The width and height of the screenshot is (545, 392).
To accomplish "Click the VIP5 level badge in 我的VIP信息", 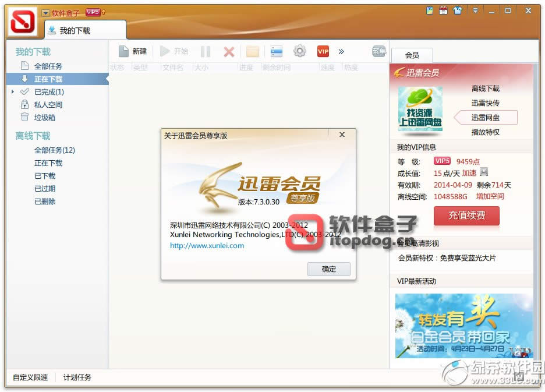I will tap(442, 161).
